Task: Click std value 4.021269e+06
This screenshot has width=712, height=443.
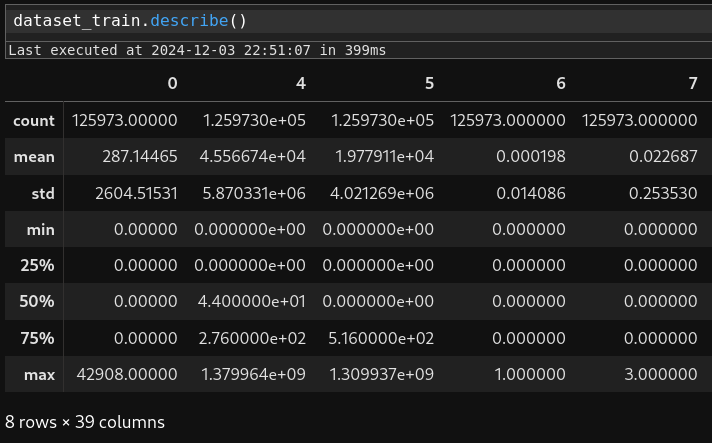Action: coord(382,193)
